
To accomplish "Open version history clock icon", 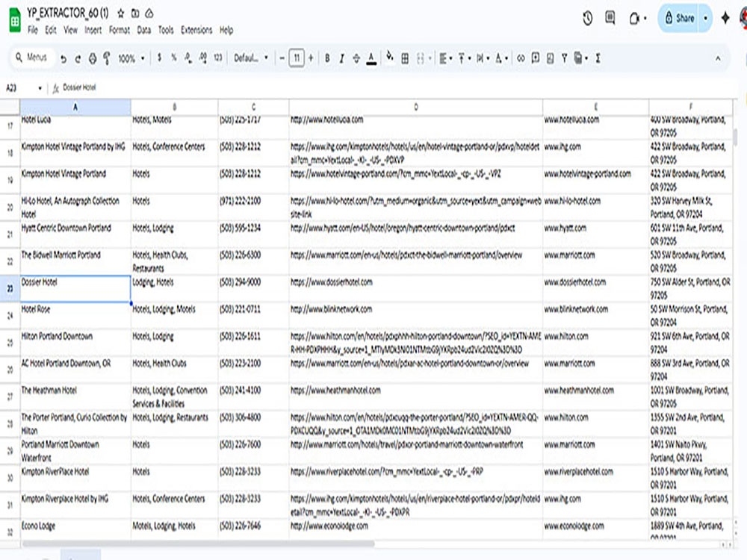I will pos(587,19).
